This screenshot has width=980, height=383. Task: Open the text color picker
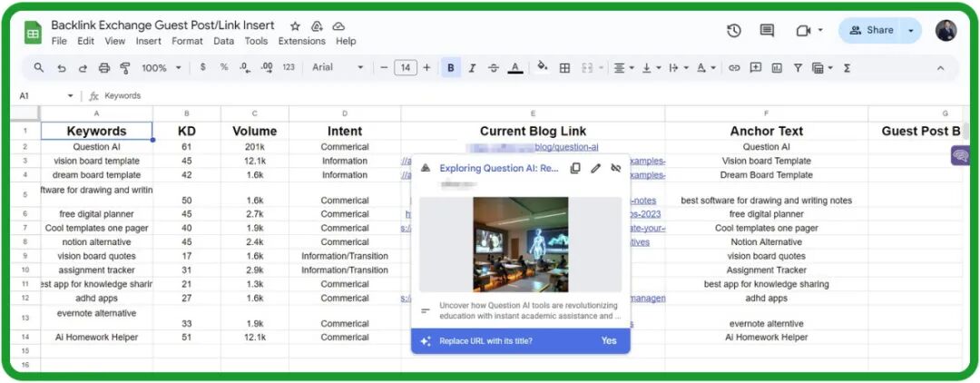tap(514, 68)
